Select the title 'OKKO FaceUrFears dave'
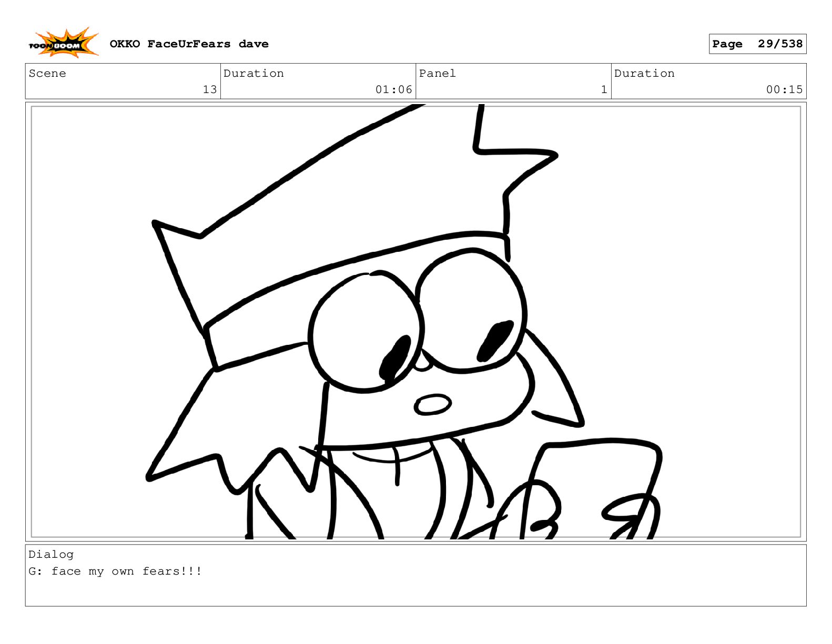Viewport: 832px width, 644px height. pos(189,44)
